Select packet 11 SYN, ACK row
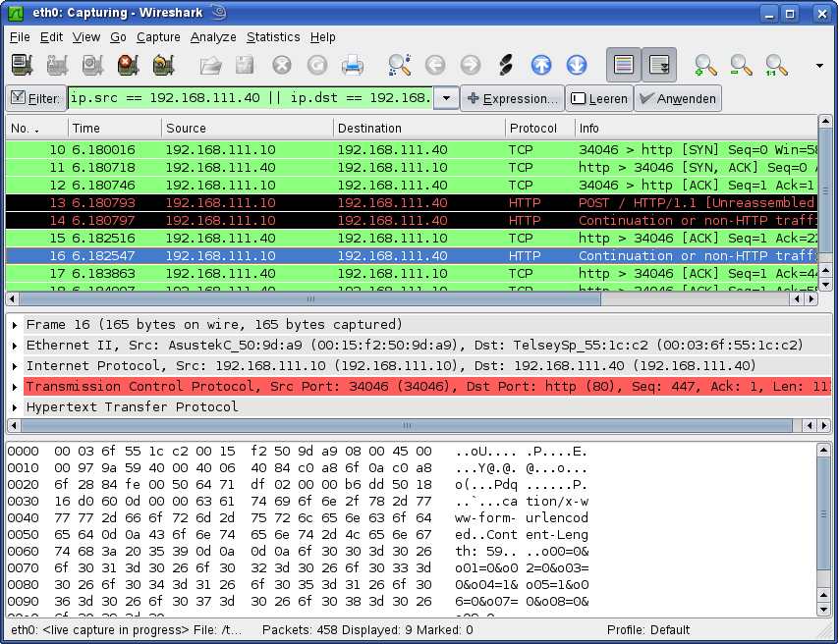 click(412, 168)
